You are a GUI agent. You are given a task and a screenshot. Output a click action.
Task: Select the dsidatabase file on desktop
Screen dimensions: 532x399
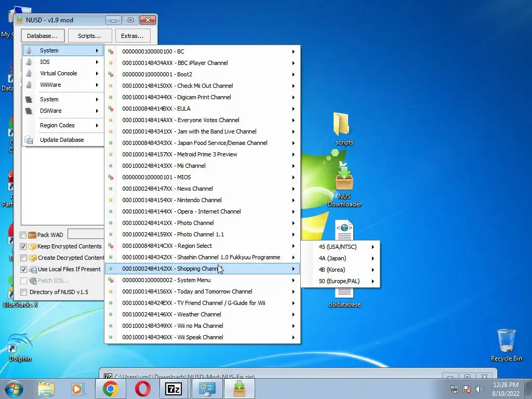click(x=344, y=304)
